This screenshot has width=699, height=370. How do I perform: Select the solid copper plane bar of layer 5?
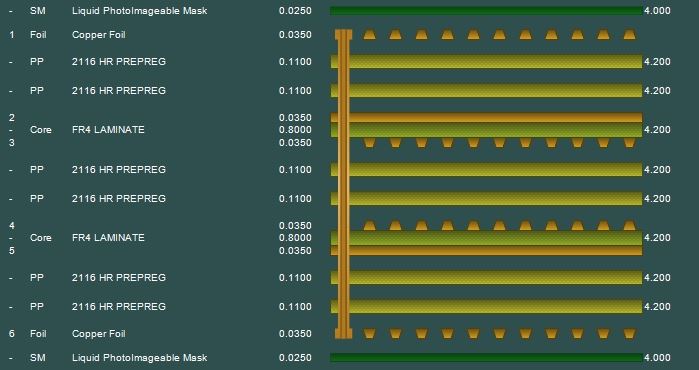point(486,251)
